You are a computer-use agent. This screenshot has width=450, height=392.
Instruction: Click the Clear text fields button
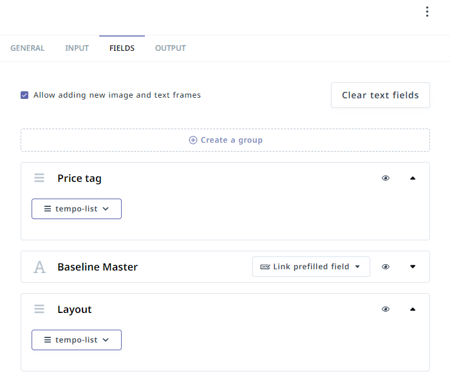[x=380, y=95]
